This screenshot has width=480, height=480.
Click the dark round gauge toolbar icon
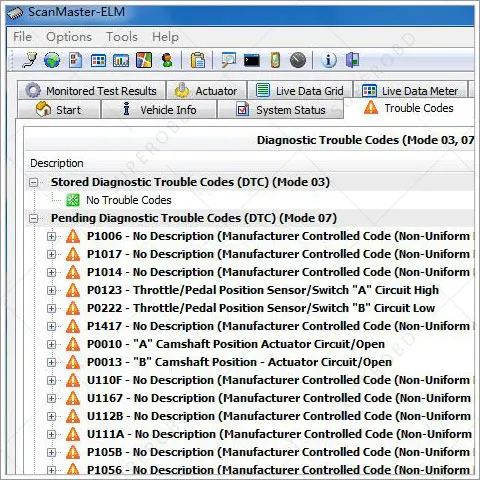[298, 60]
